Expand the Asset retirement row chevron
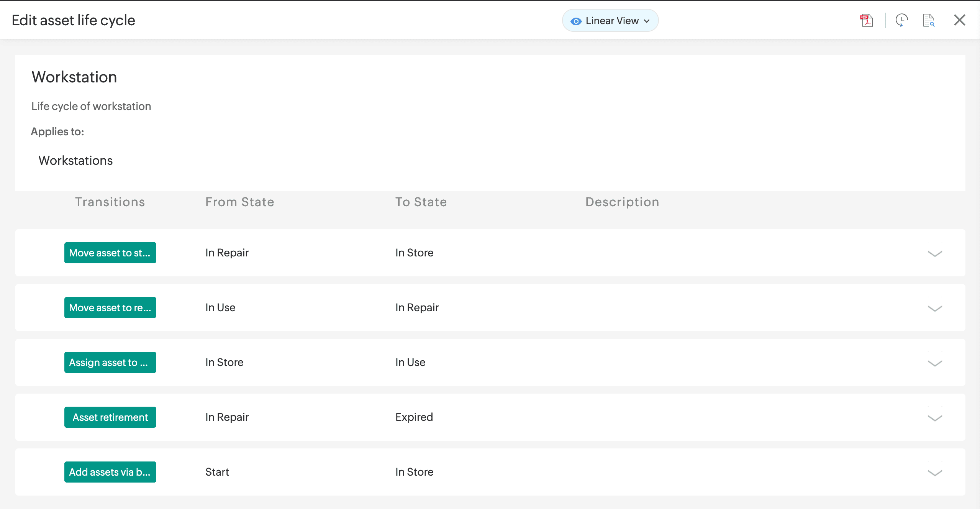 tap(934, 418)
